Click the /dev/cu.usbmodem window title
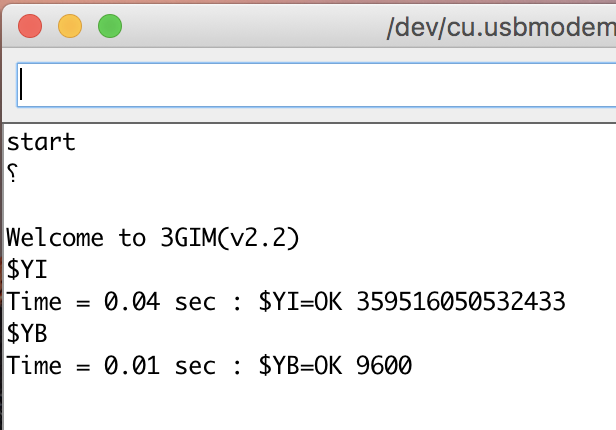This screenshot has width=616, height=430. click(501, 27)
